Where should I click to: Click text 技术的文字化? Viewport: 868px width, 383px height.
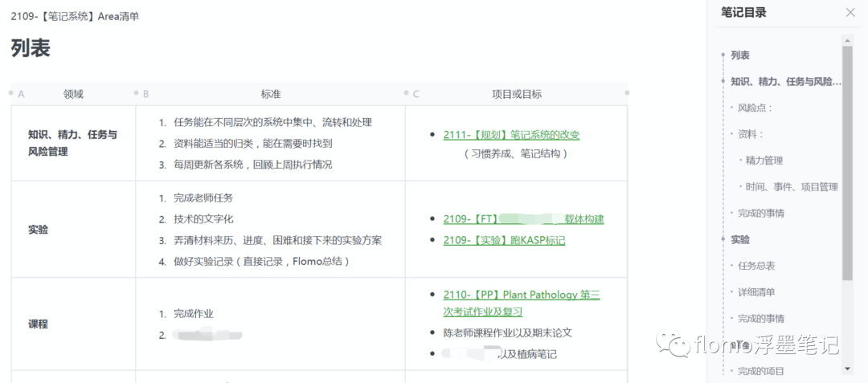pos(203,219)
